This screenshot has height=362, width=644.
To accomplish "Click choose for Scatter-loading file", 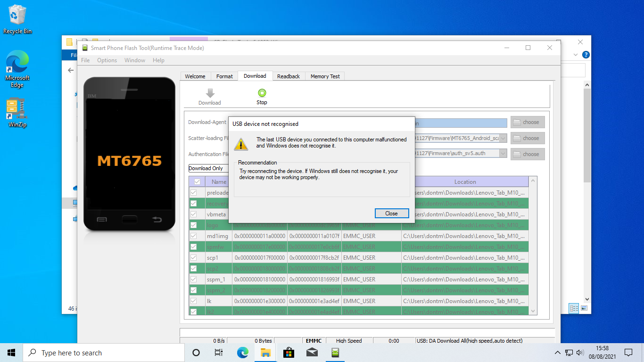I will pyautogui.click(x=528, y=138).
